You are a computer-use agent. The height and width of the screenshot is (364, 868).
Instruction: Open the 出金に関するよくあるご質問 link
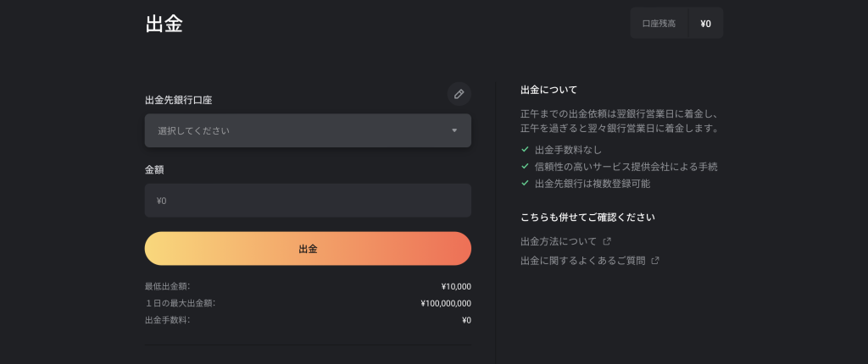tap(582, 261)
